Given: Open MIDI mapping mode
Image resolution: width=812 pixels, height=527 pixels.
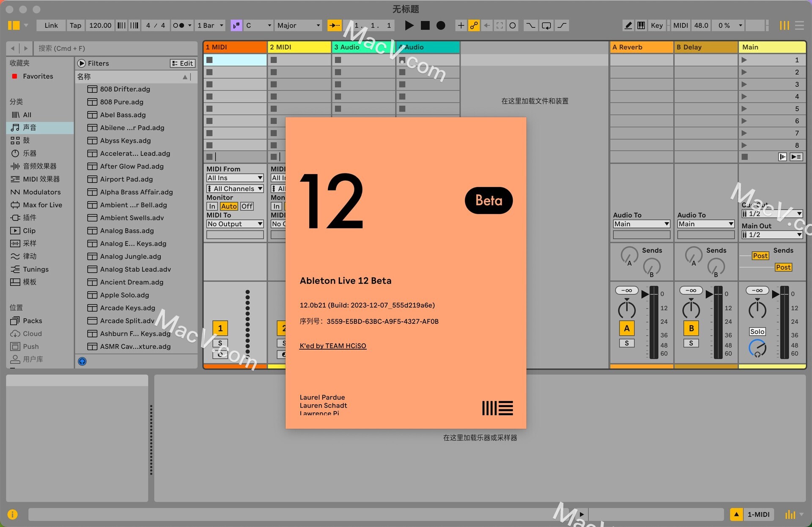Looking at the screenshot, I should point(680,25).
